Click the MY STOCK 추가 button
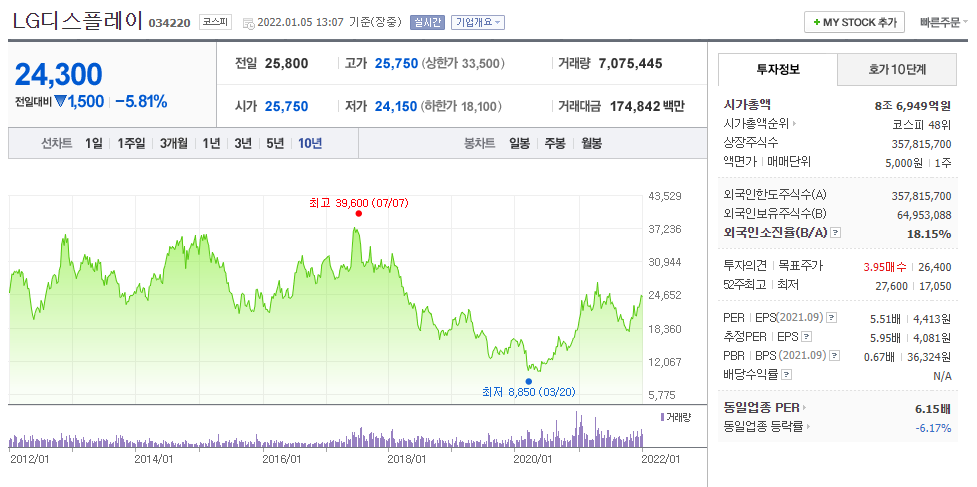Screen dimensions: 977x487 click(x=854, y=22)
